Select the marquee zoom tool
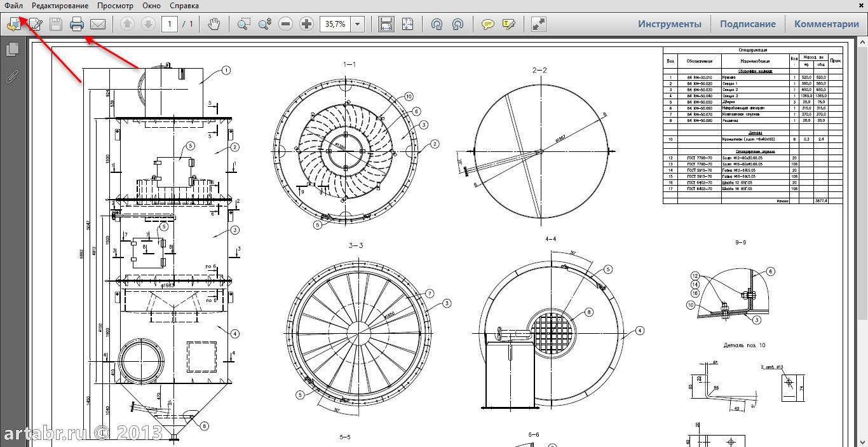The image size is (868, 447). click(x=243, y=24)
